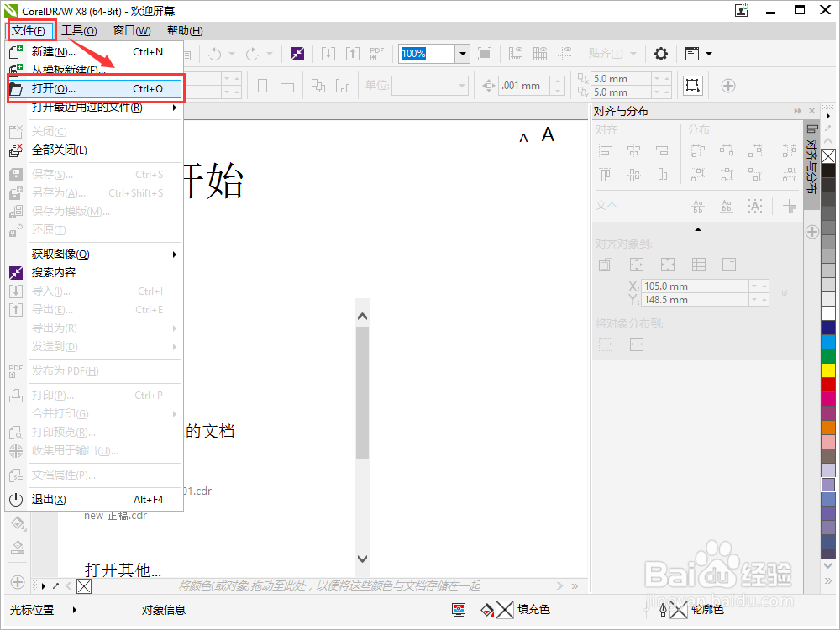Viewport: 840px width, 630px height.
Task: Expand the cursor position arrow in status bar
Action: tap(75, 610)
